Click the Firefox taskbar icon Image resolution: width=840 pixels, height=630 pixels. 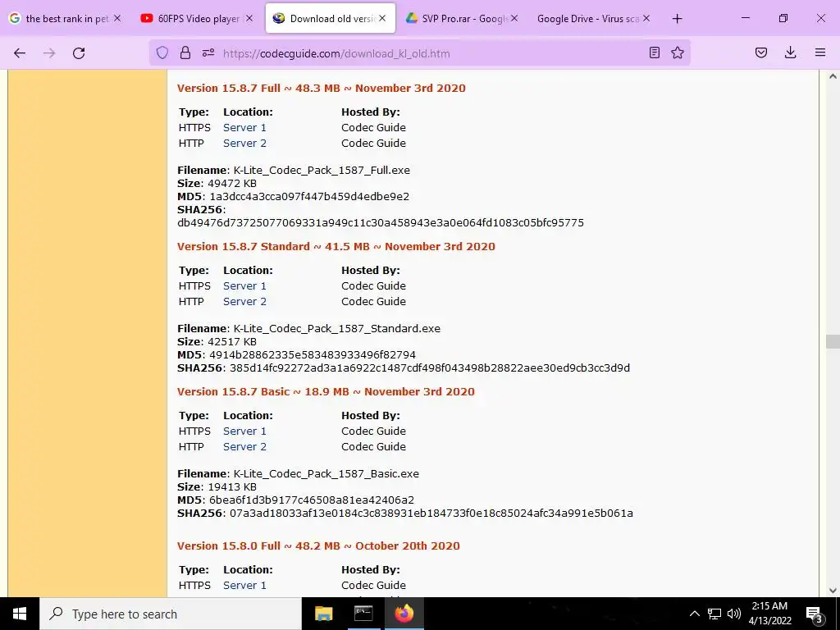point(404,614)
